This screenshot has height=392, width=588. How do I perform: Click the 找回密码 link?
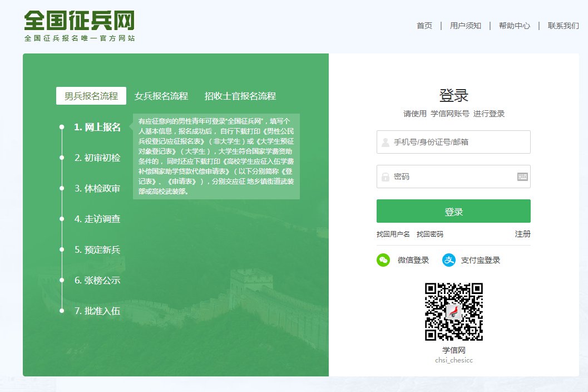pos(430,234)
